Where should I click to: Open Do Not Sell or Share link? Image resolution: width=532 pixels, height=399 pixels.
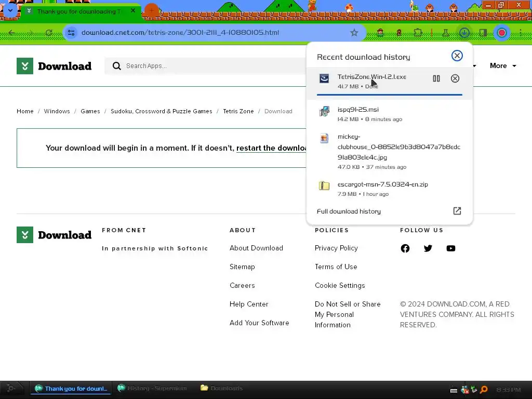tap(348, 314)
